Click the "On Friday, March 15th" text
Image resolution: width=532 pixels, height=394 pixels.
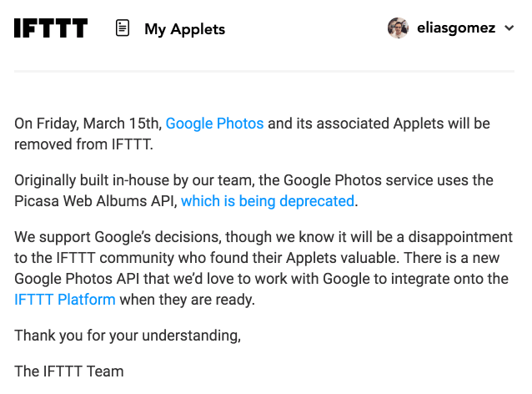click(88, 124)
